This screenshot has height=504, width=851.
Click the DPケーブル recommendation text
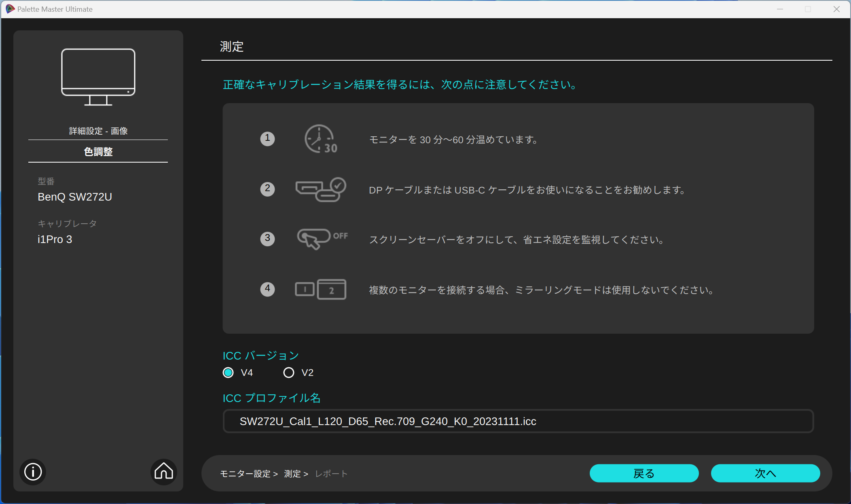(527, 190)
